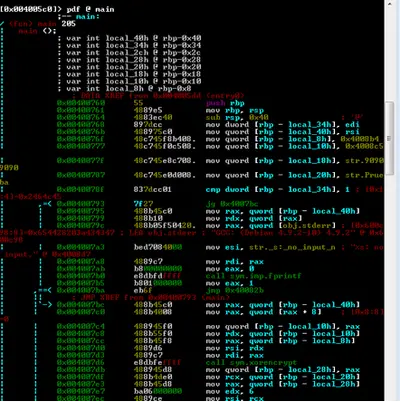The image size is (400, 412).
Task: Click opcode bytes '48c745f8b408.'
Action: (x=165, y=139)
